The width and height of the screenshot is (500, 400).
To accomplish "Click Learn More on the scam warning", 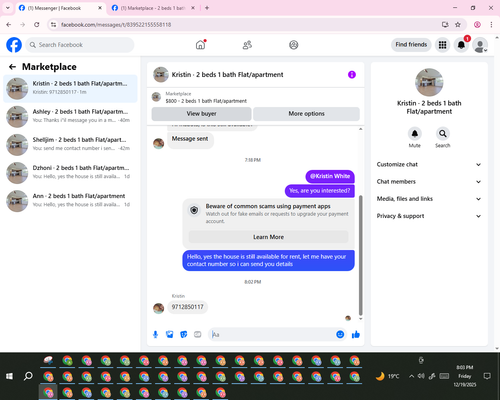I will 268,237.
